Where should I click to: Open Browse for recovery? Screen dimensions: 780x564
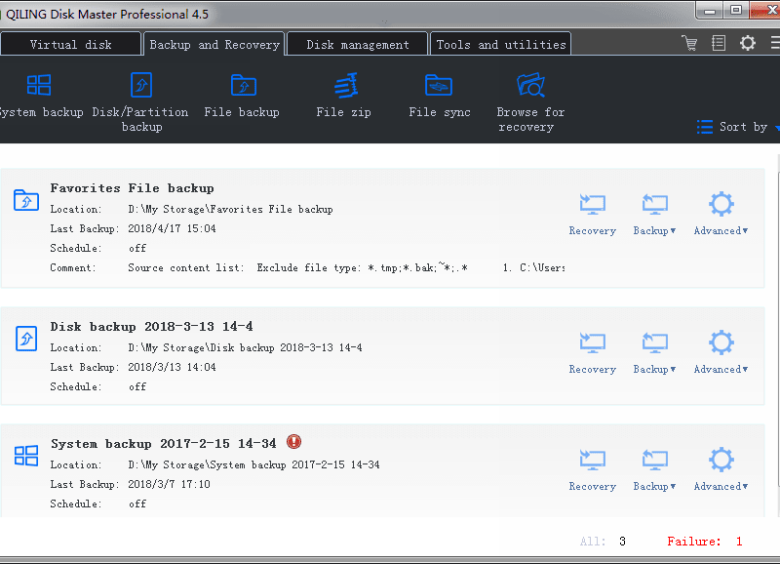[x=530, y=99]
